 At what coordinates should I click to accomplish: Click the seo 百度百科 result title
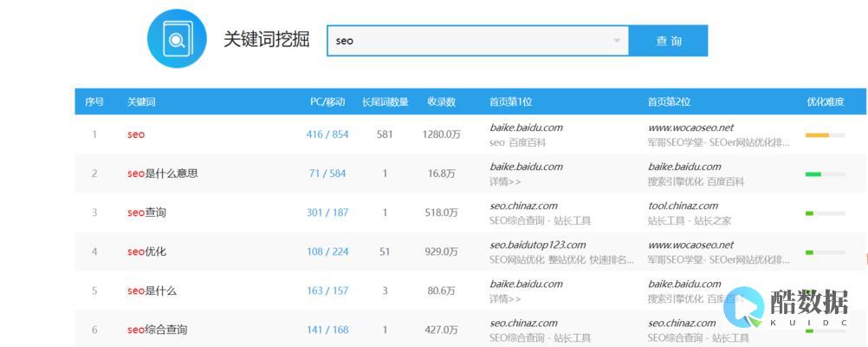517,142
